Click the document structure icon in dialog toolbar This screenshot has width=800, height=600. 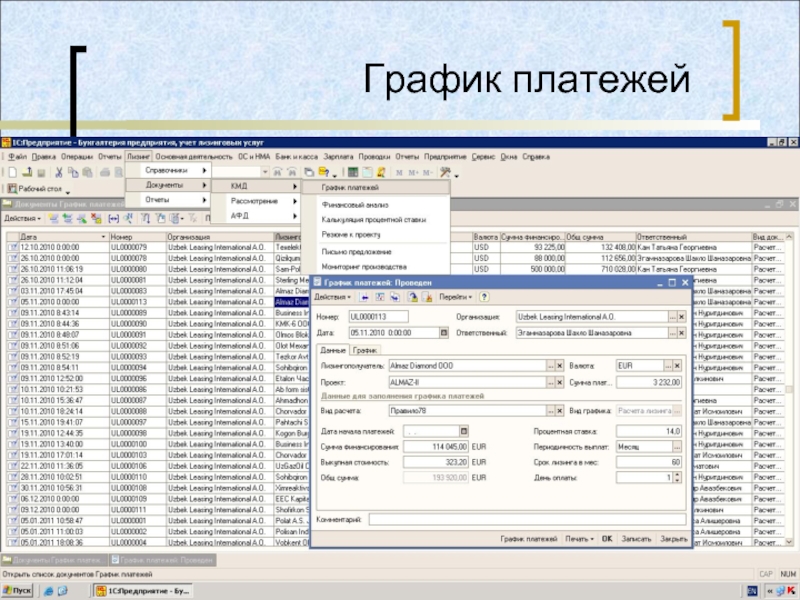(379, 297)
